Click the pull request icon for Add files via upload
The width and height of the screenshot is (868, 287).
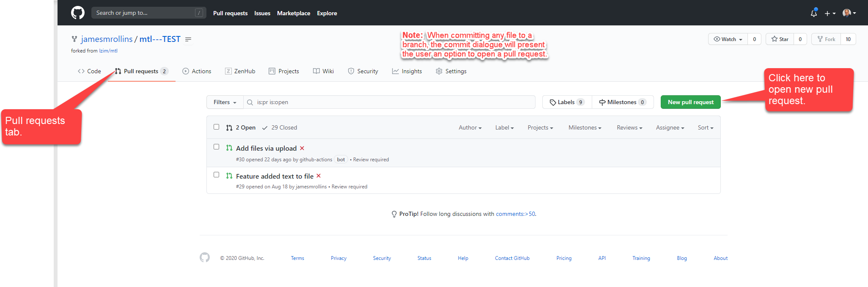[229, 148]
